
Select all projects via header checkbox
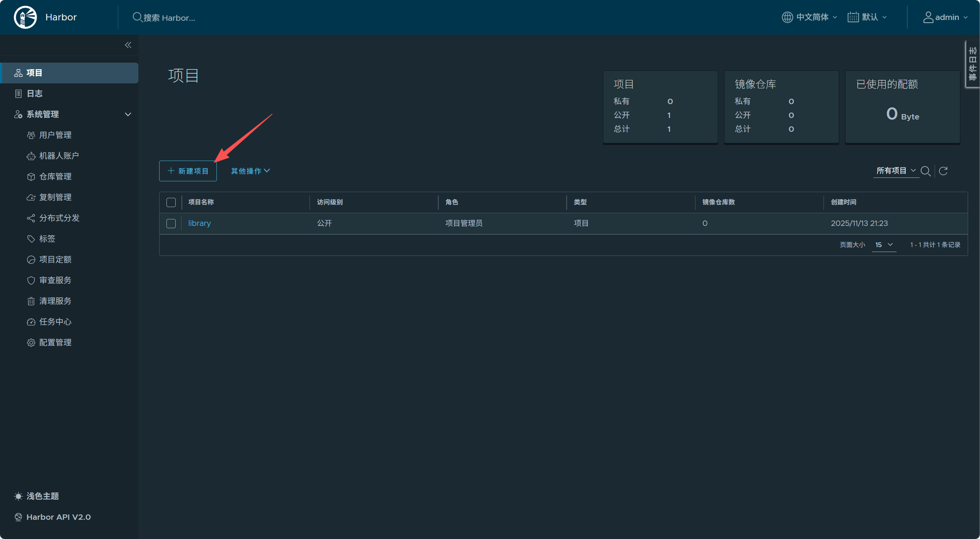coord(171,202)
